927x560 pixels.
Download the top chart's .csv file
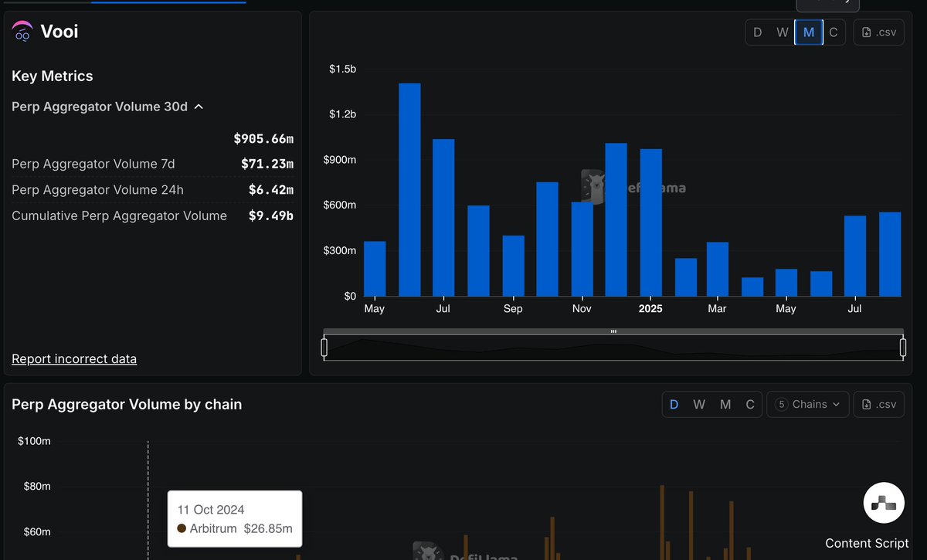tap(878, 32)
